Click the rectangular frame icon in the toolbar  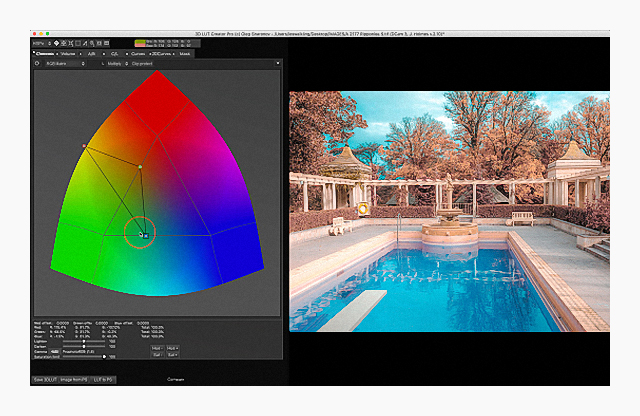[78, 43]
